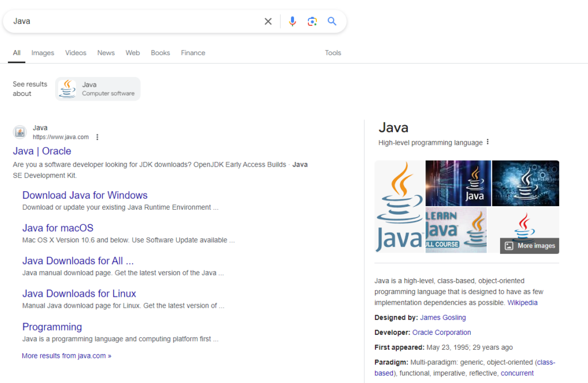588x383 pixels.
Task: Open Java for macOS link
Action: [58, 228]
